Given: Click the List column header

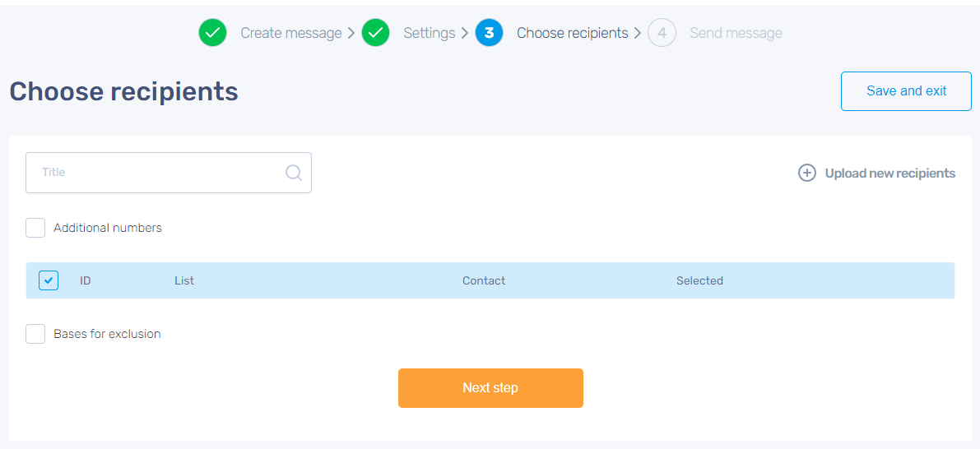Looking at the screenshot, I should click(x=184, y=280).
